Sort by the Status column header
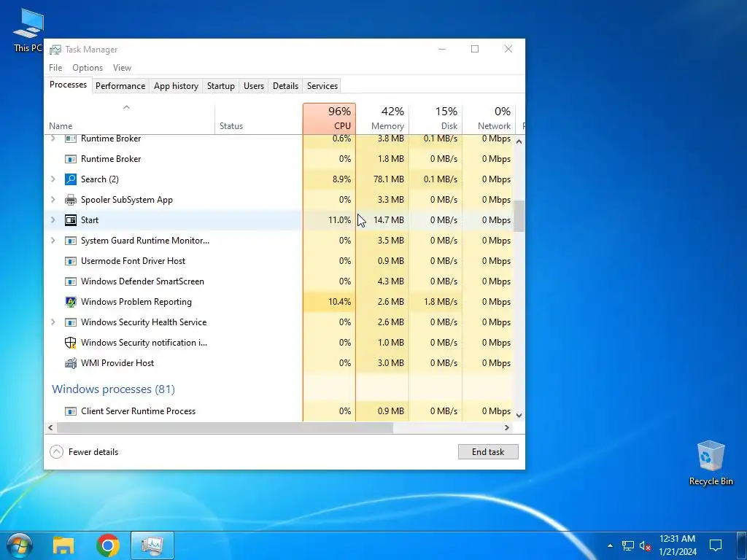The image size is (747, 560). point(259,119)
